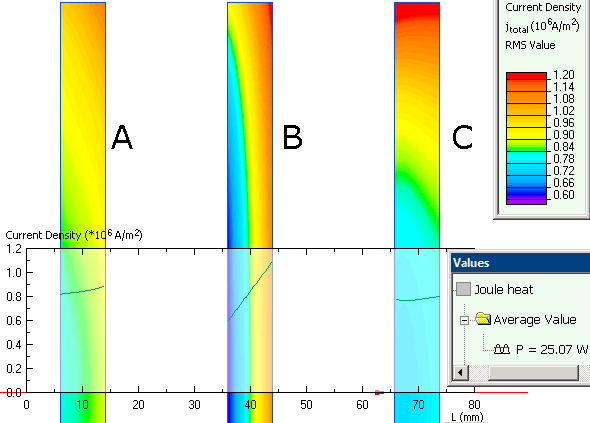Select the Joule heat gray box icon
The width and height of the screenshot is (590, 423).
(463, 289)
